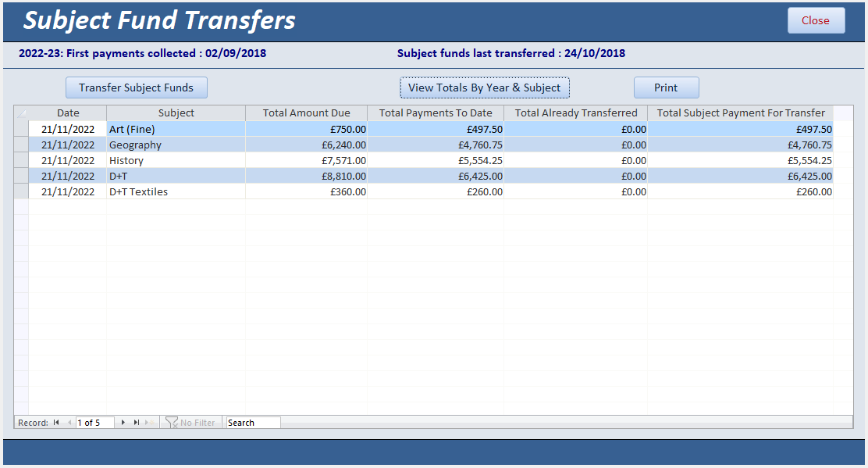Click £5,554.25 in Total Payments To Date
The image size is (868, 468).
(x=436, y=160)
